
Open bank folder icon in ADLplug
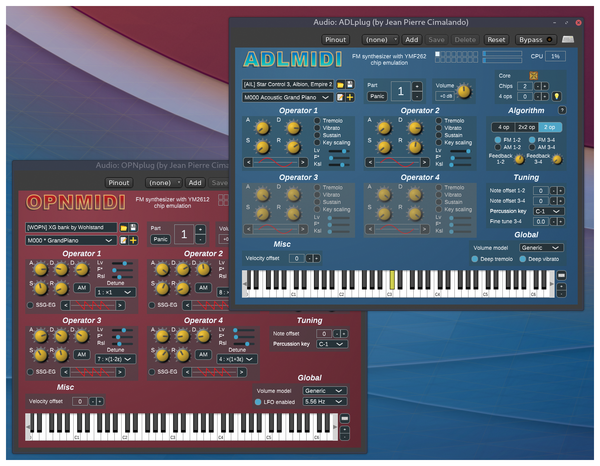pyautogui.click(x=340, y=85)
